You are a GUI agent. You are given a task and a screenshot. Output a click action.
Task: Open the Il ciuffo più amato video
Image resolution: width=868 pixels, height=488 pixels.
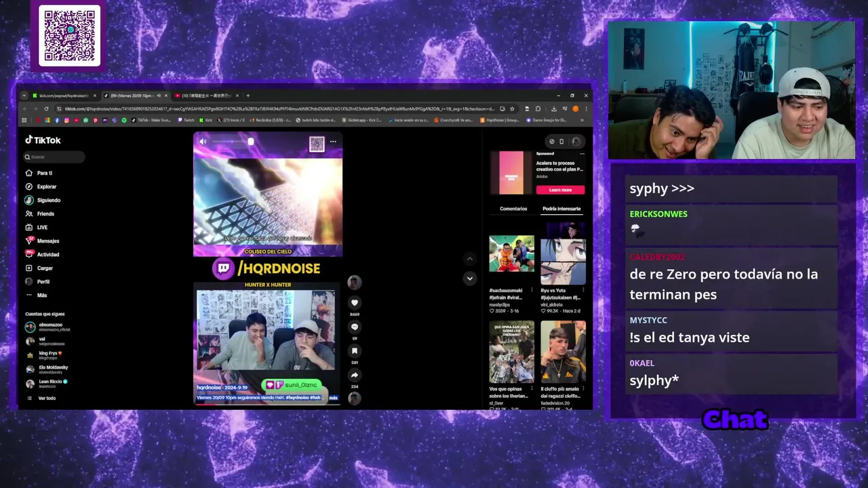coord(563,352)
